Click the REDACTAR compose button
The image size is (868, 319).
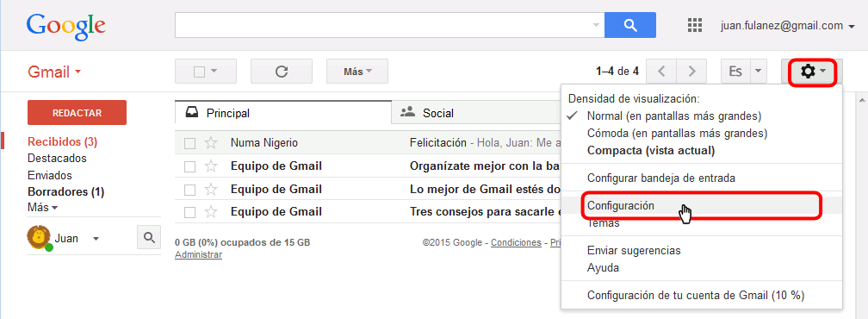[x=77, y=112]
